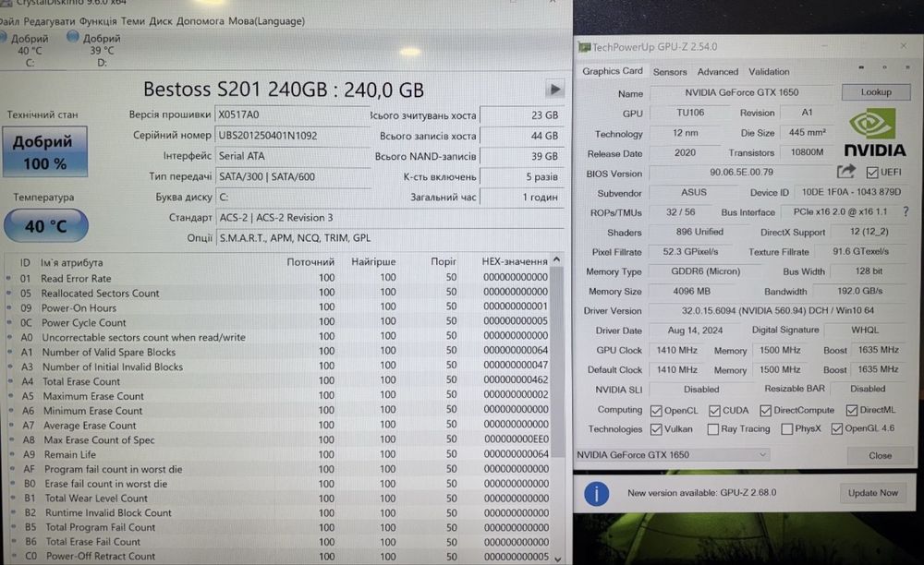Screen dimensions: 924x565
Task: Open the Диск menu
Action: pyautogui.click(x=160, y=21)
